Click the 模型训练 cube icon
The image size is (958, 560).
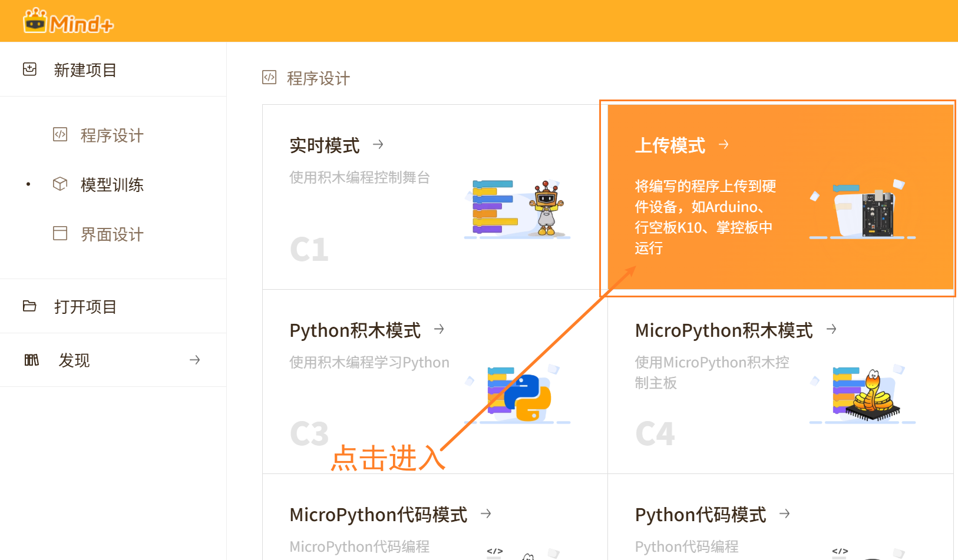pyautogui.click(x=60, y=184)
